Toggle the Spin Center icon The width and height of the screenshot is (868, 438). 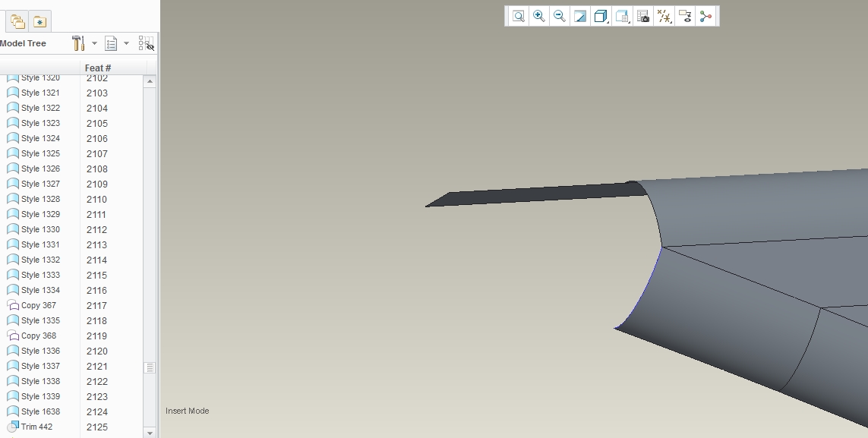click(705, 16)
